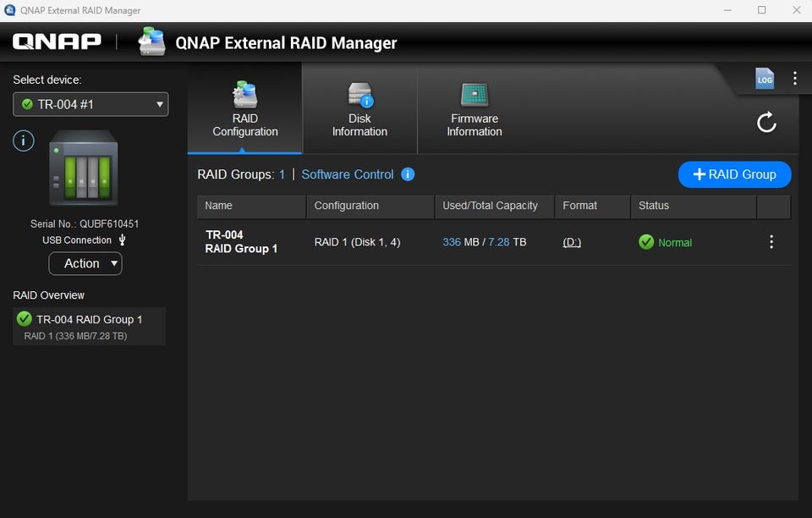
Task: Minimize the QNAP External RAID Manager window
Action: pyautogui.click(x=727, y=10)
